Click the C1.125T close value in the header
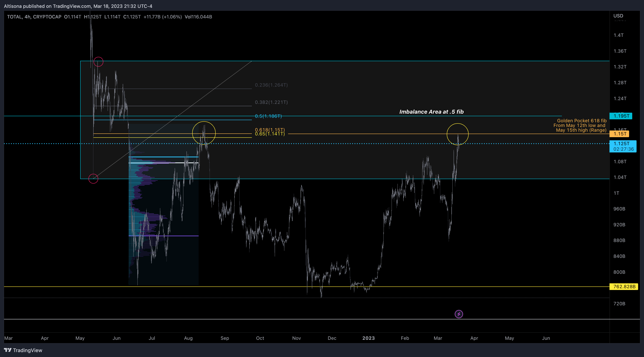 pyautogui.click(x=132, y=17)
